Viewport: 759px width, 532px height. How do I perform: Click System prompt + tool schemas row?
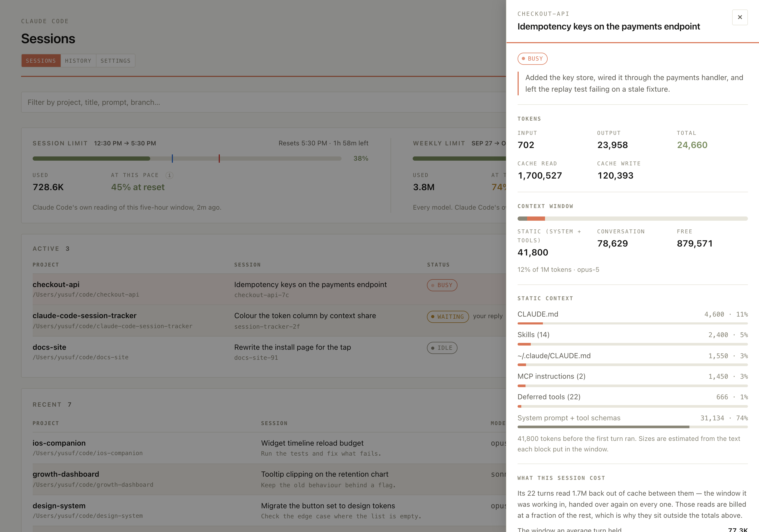[632, 421]
